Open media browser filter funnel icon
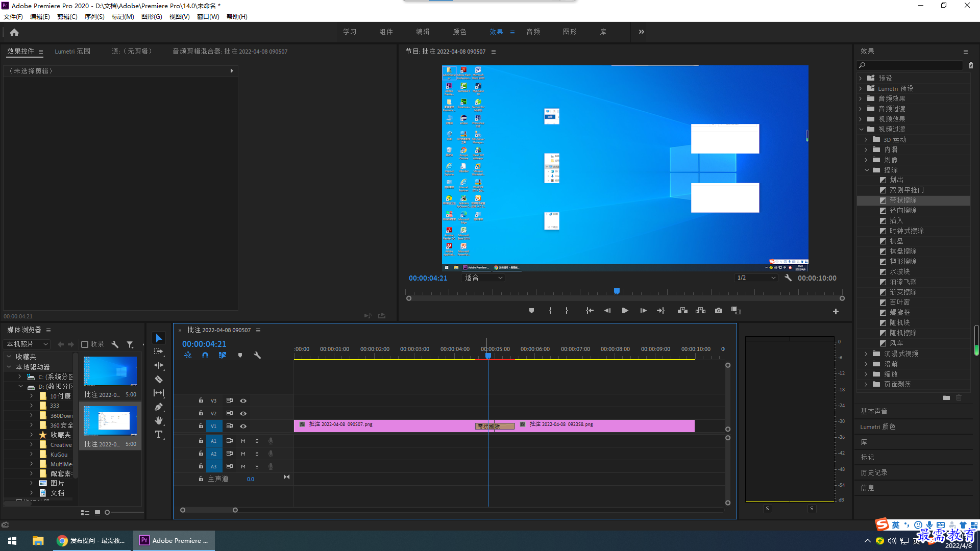Screen dimensions: 980x551 (130, 344)
